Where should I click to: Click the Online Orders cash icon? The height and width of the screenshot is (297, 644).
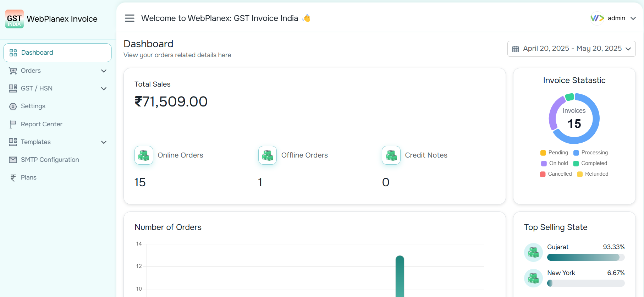click(144, 155)
